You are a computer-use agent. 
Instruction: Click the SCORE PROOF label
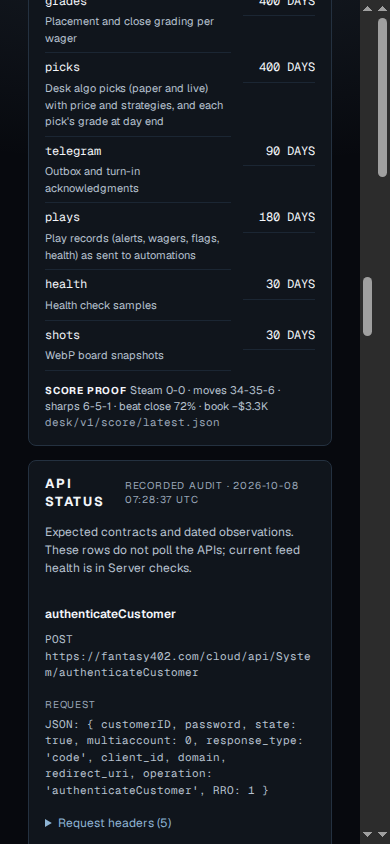coord(86,390)
